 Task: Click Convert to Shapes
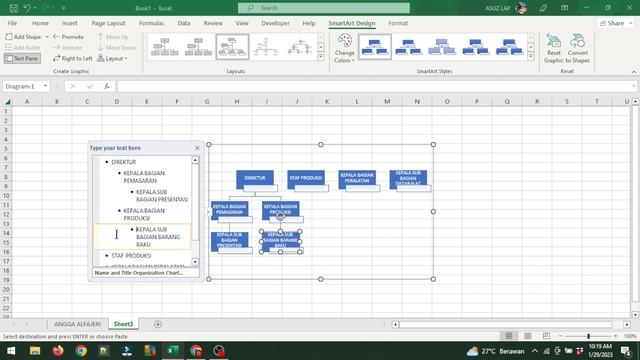578,49
